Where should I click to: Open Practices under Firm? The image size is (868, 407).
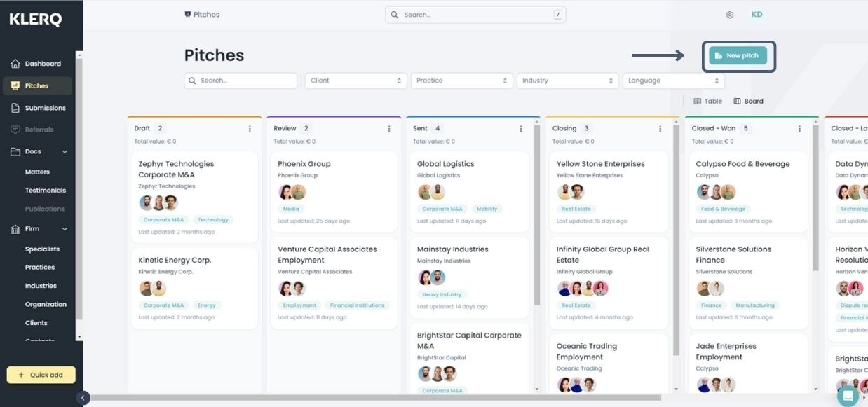click(x=40, y=268)
